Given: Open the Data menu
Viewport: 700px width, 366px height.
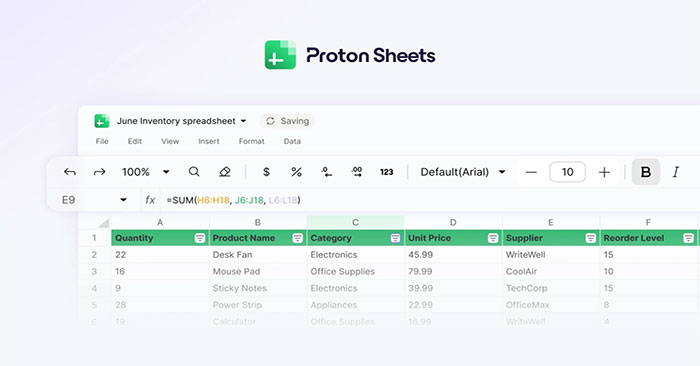Looking at the screenshot, I should (292, 141).
